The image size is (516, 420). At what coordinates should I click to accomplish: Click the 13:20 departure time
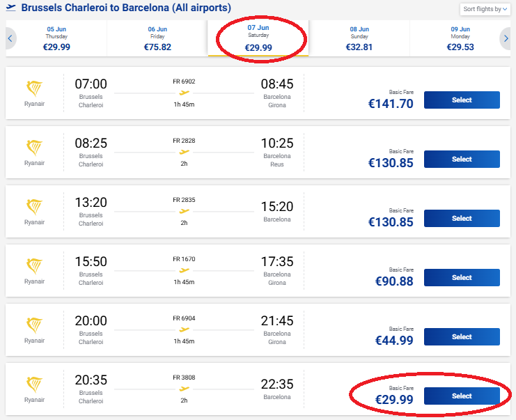[x=91, y=207]
